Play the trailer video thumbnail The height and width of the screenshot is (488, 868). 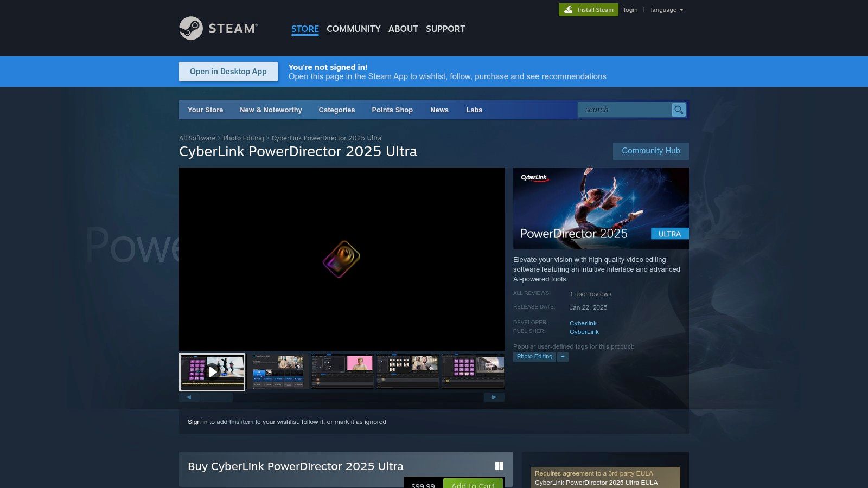[x=212, y=372]
